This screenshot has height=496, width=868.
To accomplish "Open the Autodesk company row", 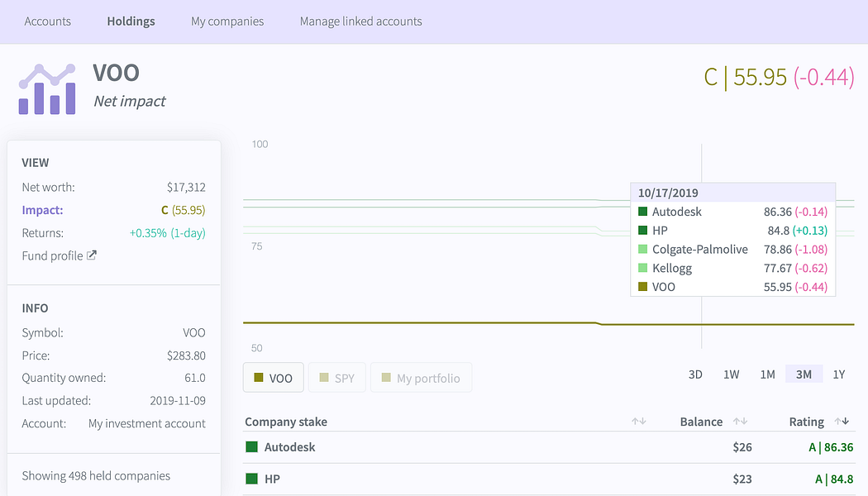I will click(549, 446).
